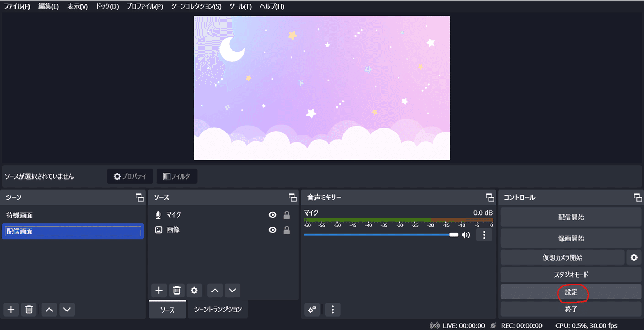Open 設定 in controls panel
The height and width of the screenshot is (330, 644).
(x=571, y=292)
